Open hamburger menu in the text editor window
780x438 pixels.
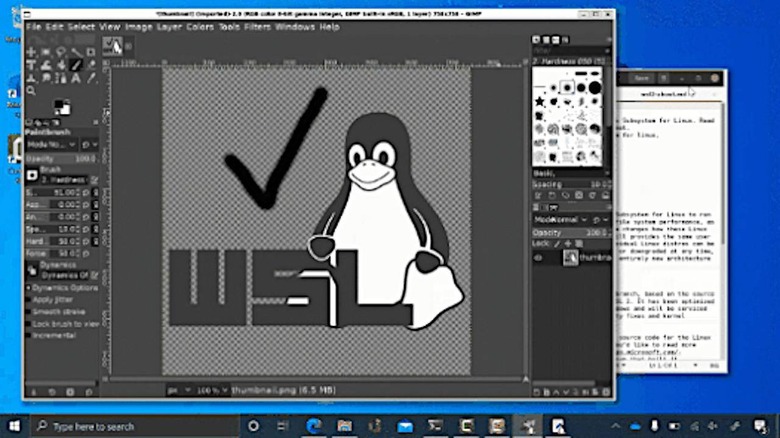664,78
